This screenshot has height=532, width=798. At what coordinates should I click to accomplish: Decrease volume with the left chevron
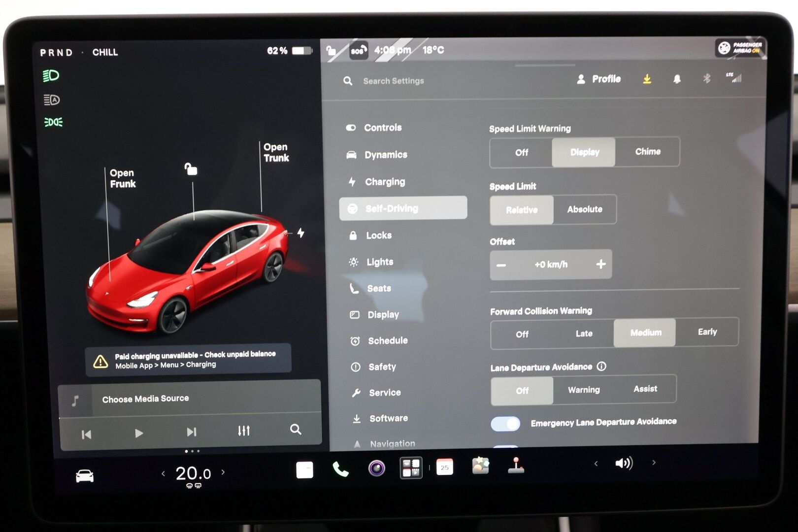point(596,464)
